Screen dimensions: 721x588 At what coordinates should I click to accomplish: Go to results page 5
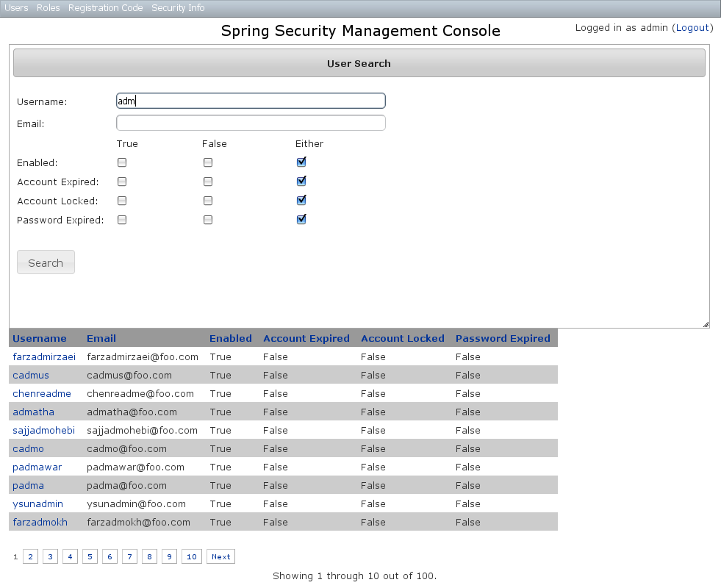click(90, 557)
